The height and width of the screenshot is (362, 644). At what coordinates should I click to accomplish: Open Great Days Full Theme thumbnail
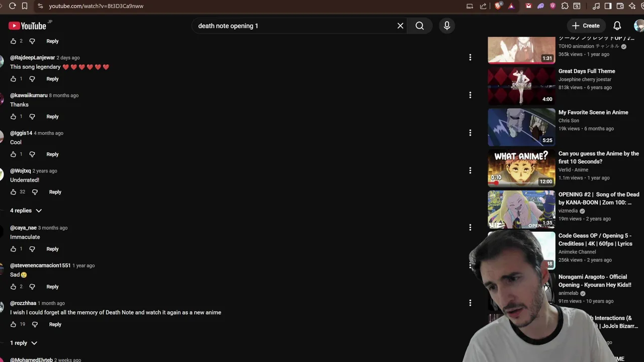tap(521, 85)
